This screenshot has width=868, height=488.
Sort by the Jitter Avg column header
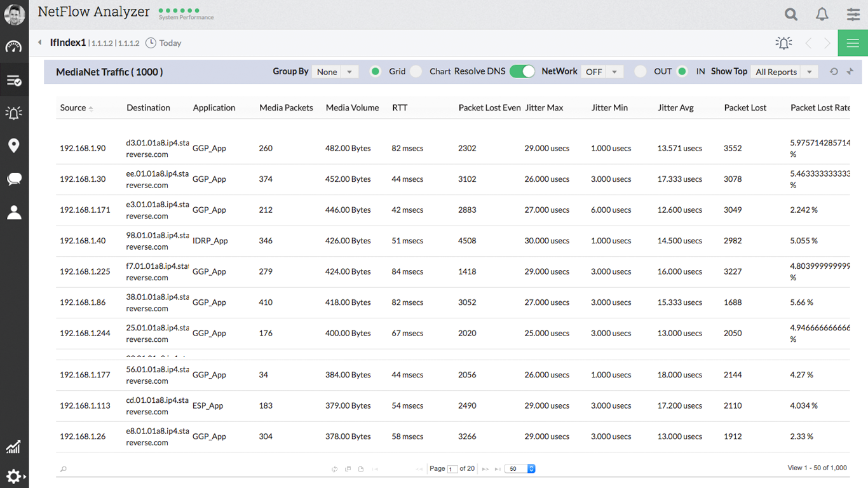point(675,107)
